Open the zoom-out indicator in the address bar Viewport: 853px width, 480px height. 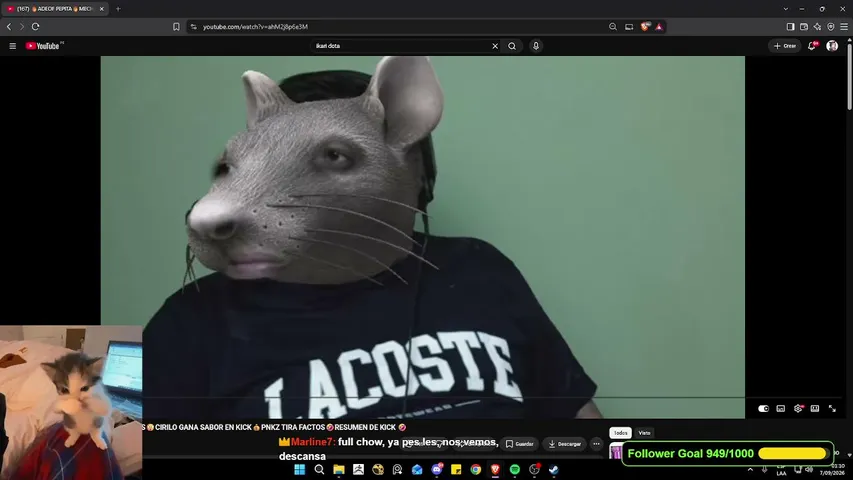click(x=613, y=27)
